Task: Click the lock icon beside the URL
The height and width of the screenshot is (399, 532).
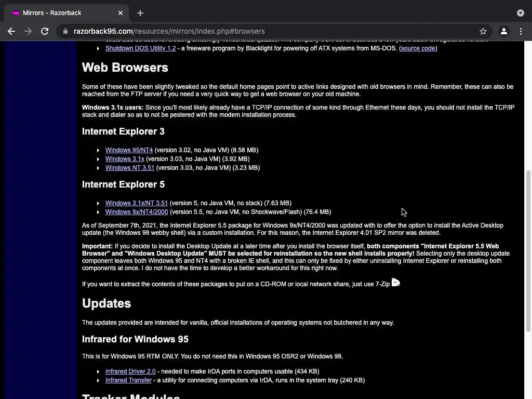Action: [65, 31]
